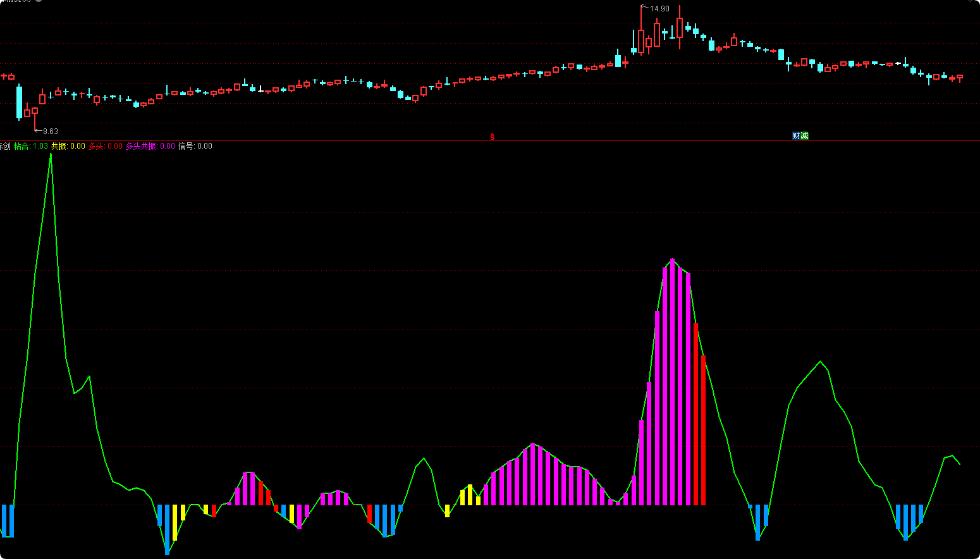Click the white 信号 indicator label
980x559 pixels.
tap(195, 146)
